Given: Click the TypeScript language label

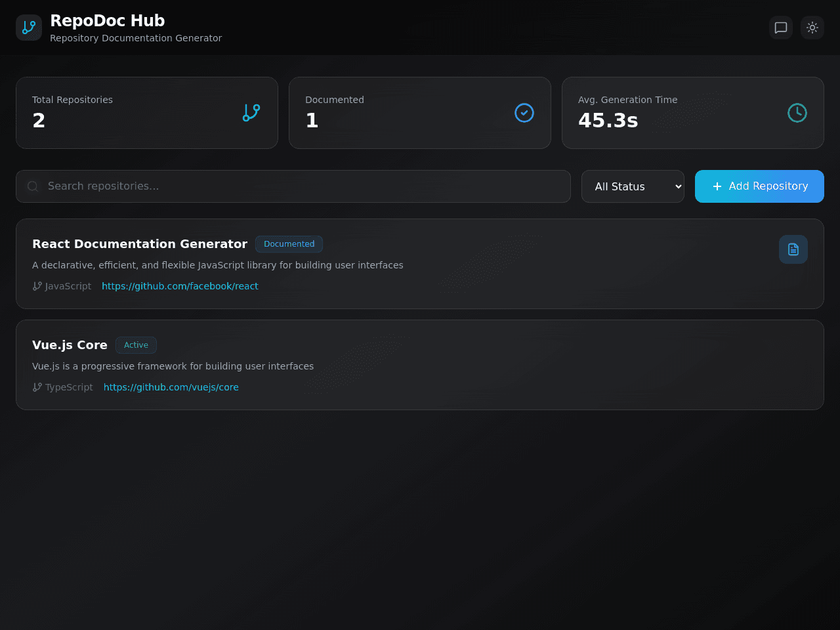Looking at the screenshot, I should point(69,387).
